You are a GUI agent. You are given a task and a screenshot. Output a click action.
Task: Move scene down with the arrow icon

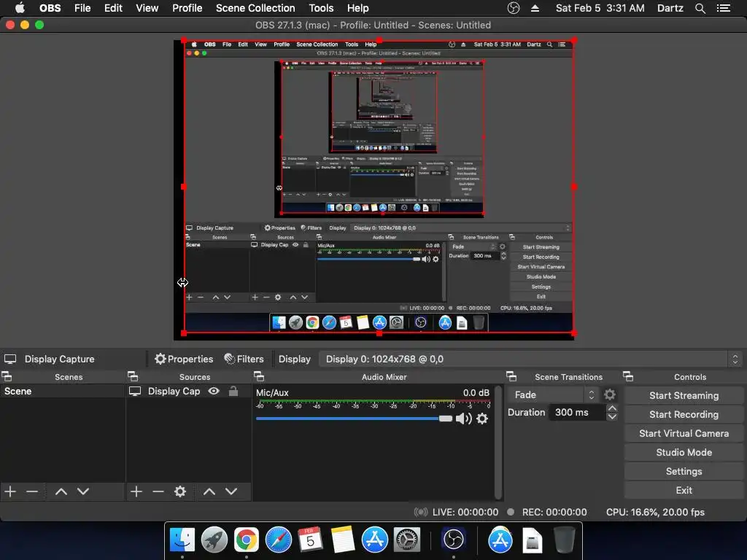coord(83,491)
